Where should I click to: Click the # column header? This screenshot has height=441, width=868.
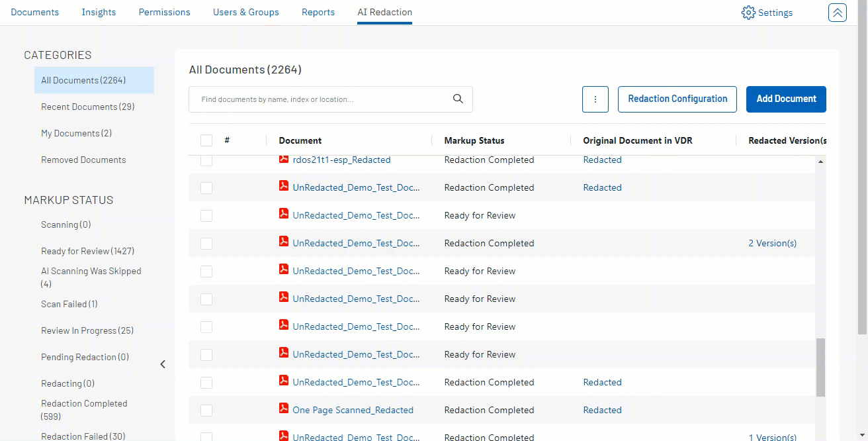coord(227,140)
